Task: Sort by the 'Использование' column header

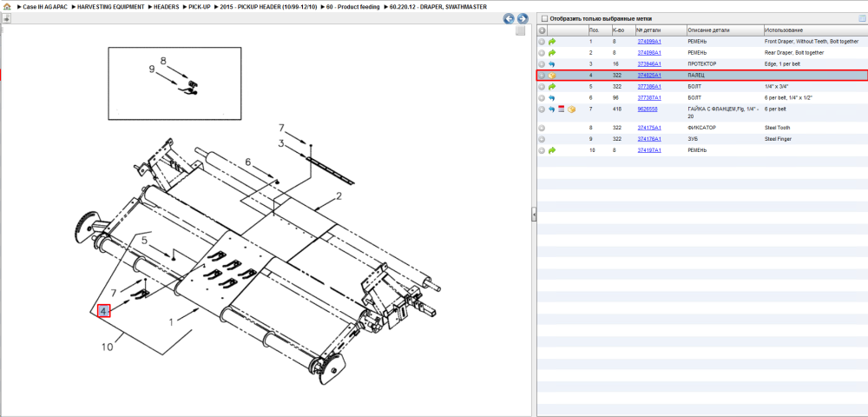Action: [x=815, y=30]
